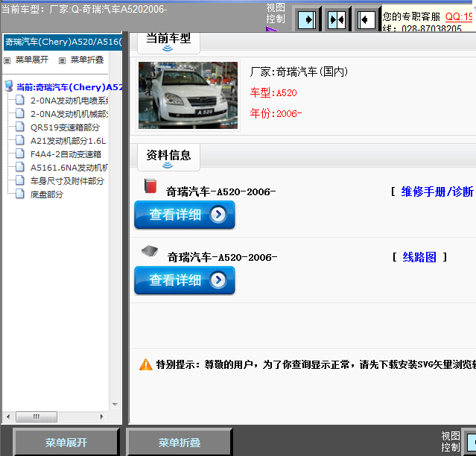Open 底盘部分 tree item
The height and width of the screenshot is (456, 476).
click(47, 194)
